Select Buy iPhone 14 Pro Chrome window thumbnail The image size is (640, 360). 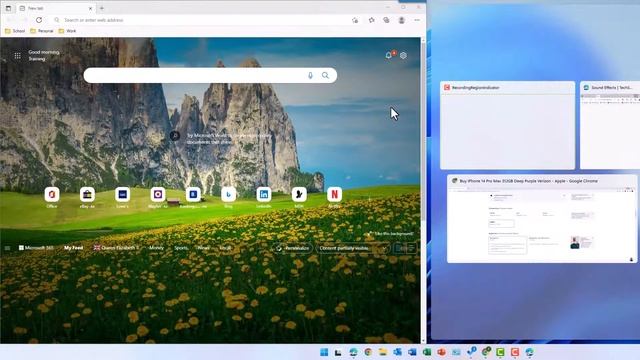pyautogui.click(x=542, y=219)
